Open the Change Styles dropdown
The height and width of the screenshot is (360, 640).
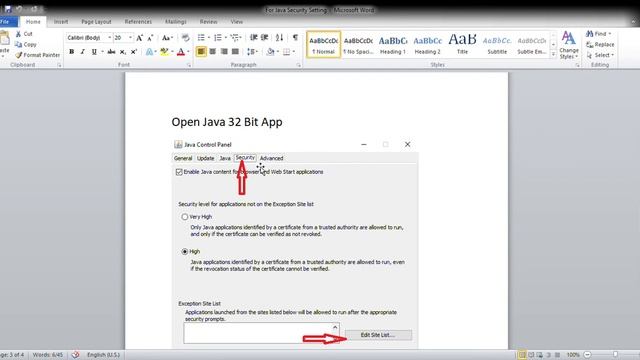coord(569,45)
